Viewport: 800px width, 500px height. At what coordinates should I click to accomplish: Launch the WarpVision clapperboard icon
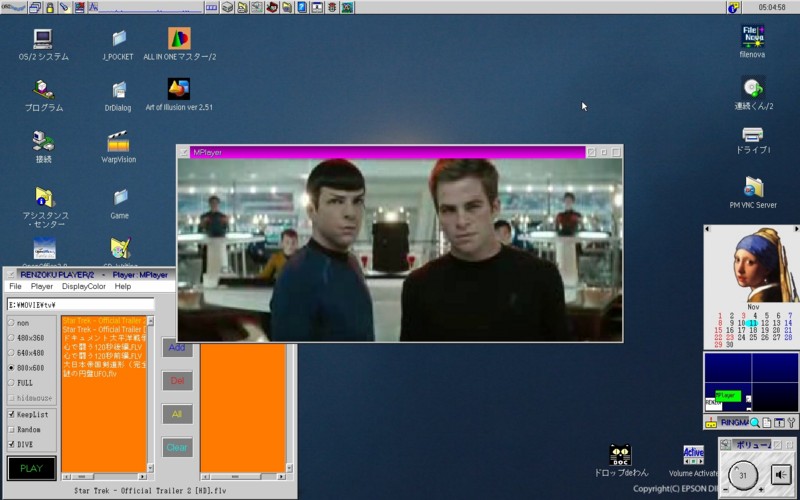tap(118, 141)
